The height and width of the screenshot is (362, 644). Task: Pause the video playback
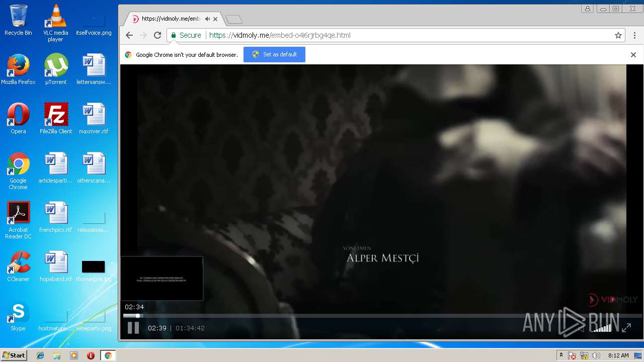coord(133,328)
